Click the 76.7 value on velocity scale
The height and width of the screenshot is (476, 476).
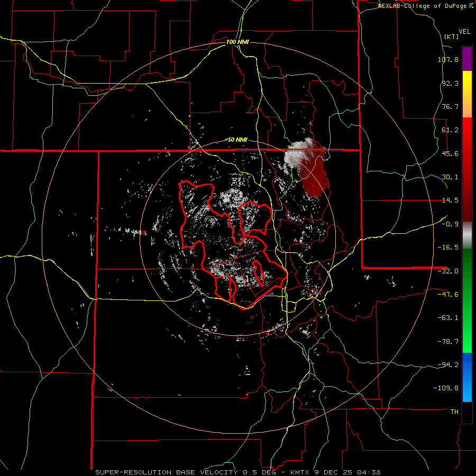450,106
